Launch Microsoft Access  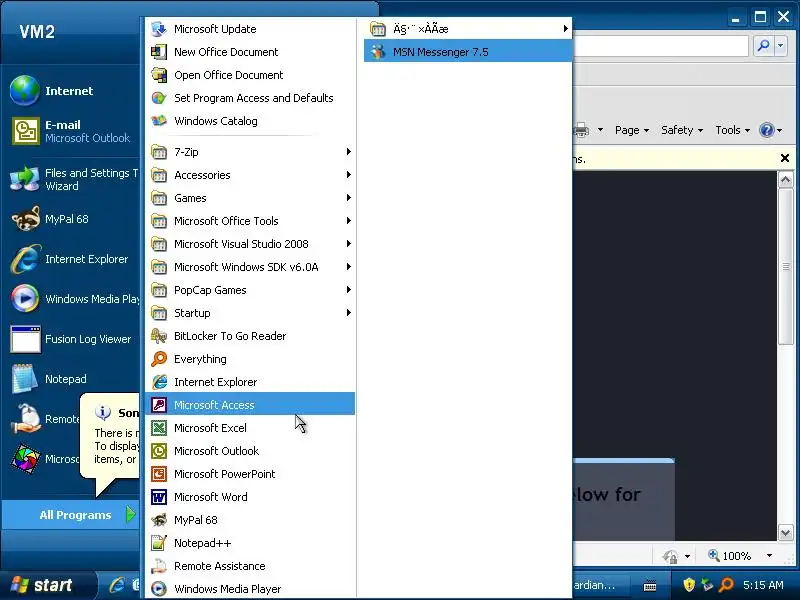(x=250, y=405)
